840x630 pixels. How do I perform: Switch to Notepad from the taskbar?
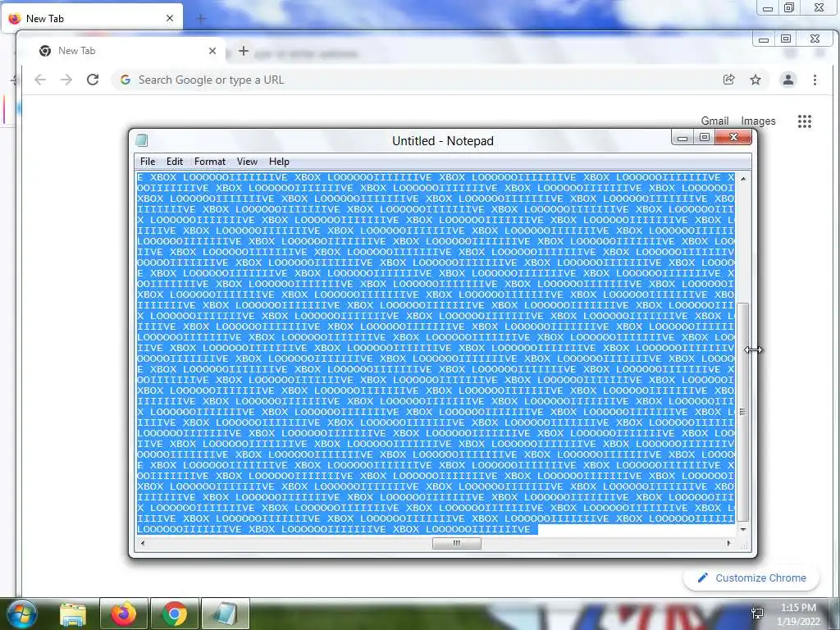(226, 614)
